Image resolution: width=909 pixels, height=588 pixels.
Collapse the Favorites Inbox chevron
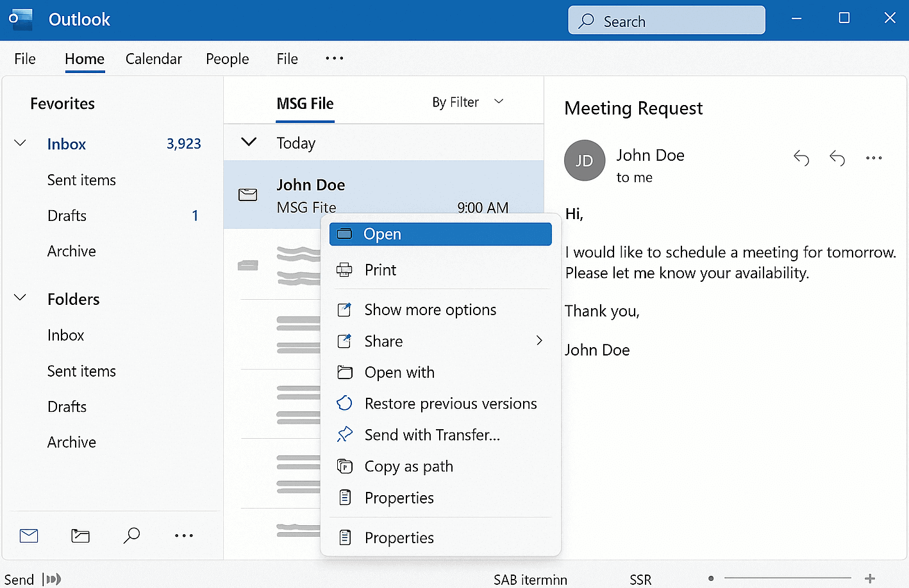tap(20, 143)
